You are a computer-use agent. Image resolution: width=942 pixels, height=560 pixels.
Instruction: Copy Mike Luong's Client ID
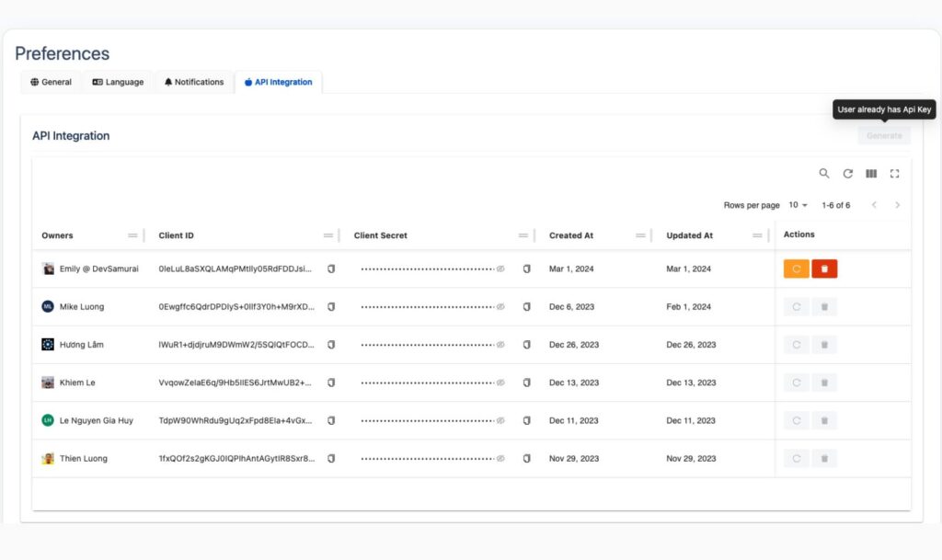(x=332, y=306)
